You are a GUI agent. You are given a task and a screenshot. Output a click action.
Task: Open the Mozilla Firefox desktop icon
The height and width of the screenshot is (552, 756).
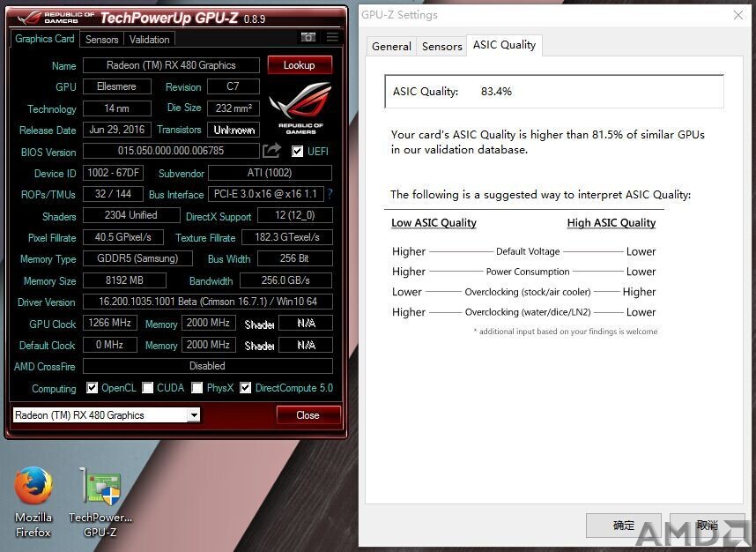coord(33,502)
